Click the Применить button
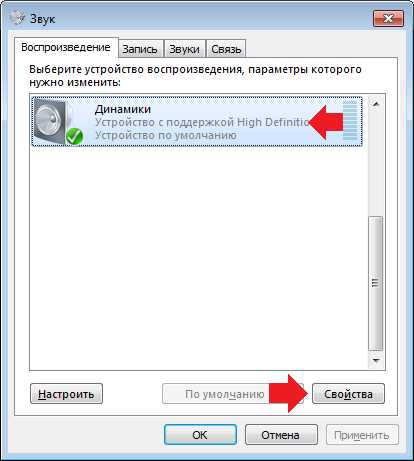This screenshot has height=461, width=414. 362,435
